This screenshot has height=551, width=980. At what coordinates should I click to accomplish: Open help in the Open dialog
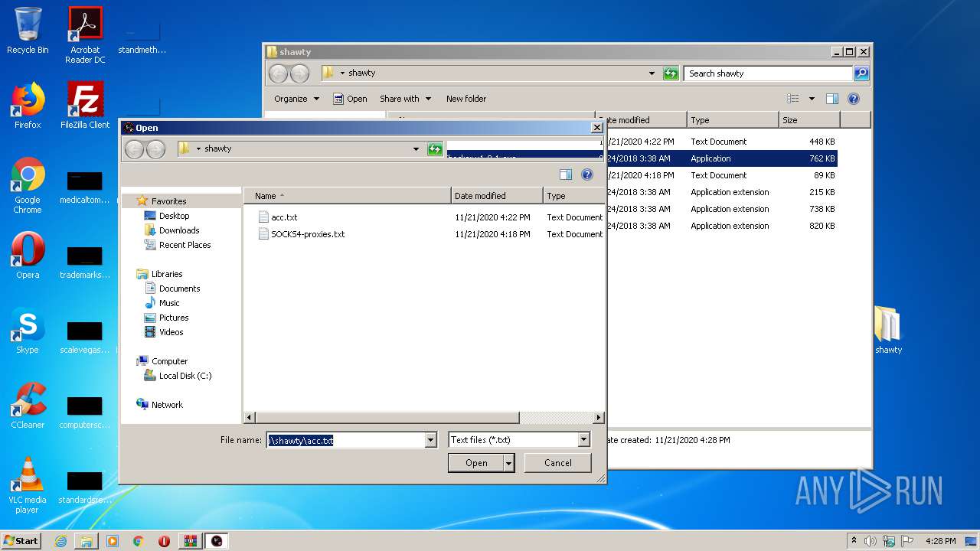587,174
